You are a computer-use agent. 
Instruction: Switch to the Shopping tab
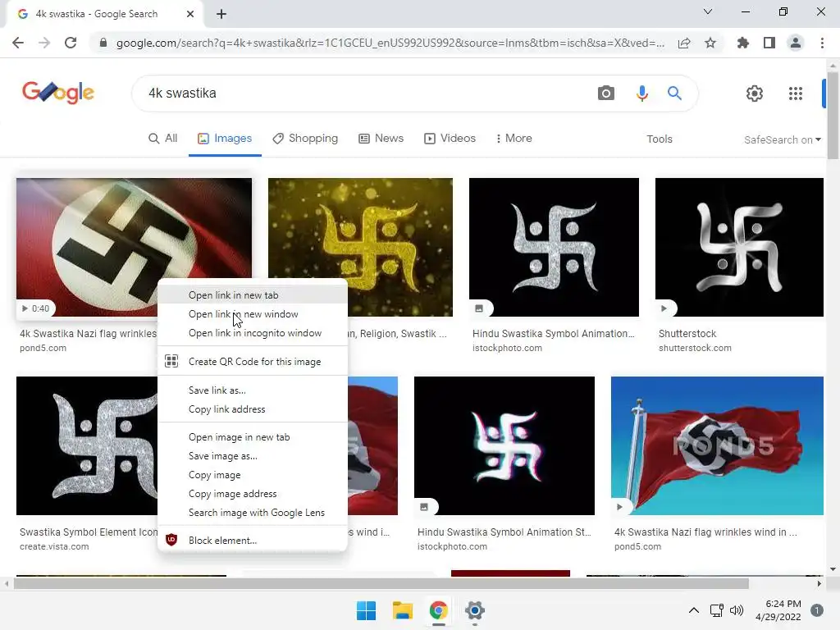coord(305,138)
